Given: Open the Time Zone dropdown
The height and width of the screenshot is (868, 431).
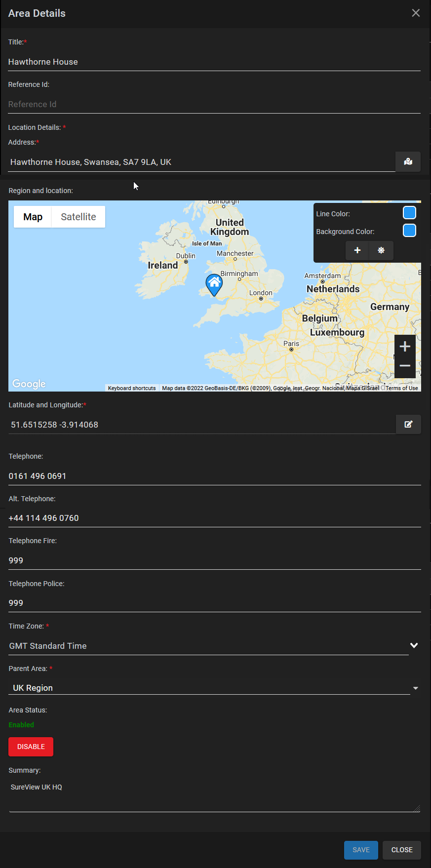Looking at the screenshot, I should click(x=414, y=645).
